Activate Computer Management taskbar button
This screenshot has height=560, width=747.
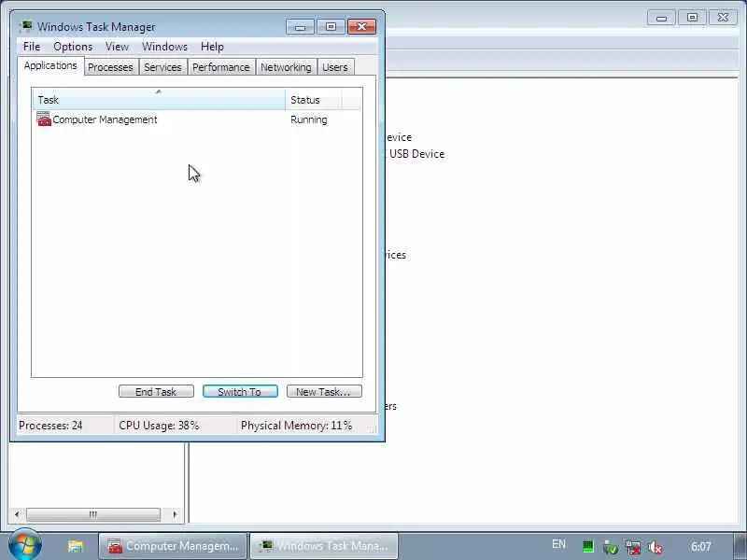point(173,546)
